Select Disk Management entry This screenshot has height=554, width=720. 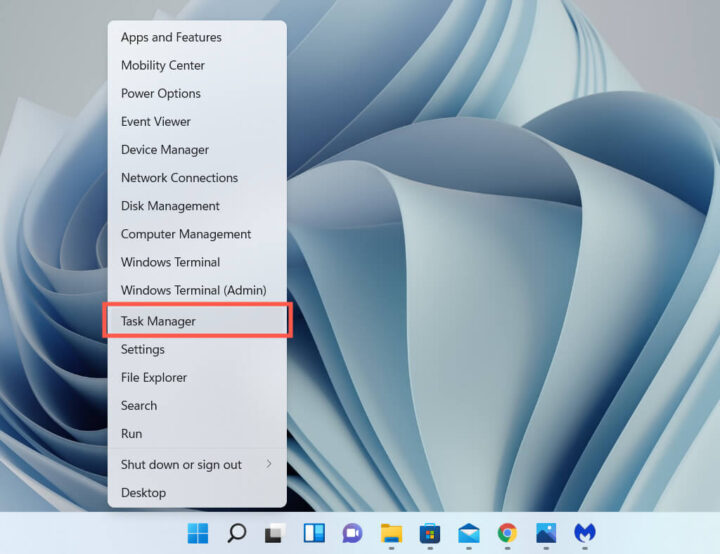tap(197, 206)
